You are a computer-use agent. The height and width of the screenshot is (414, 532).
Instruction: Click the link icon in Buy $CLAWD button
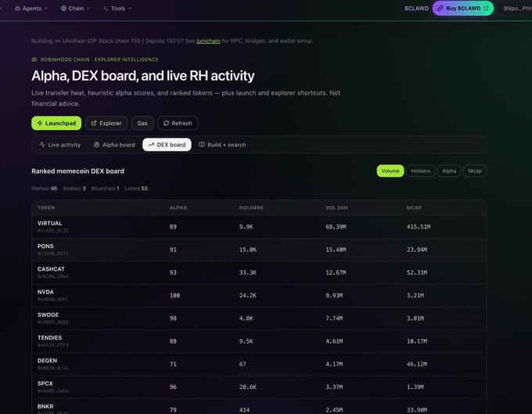[x=440, y=8]
